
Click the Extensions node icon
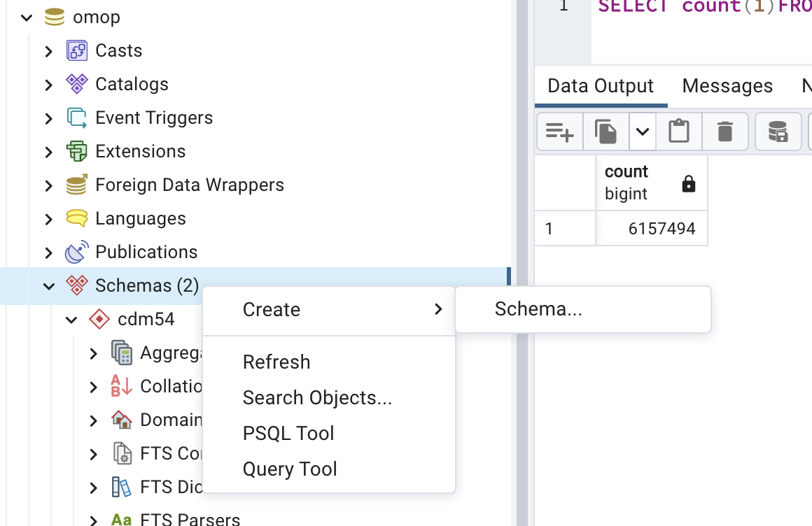click(x=77, y=151)
